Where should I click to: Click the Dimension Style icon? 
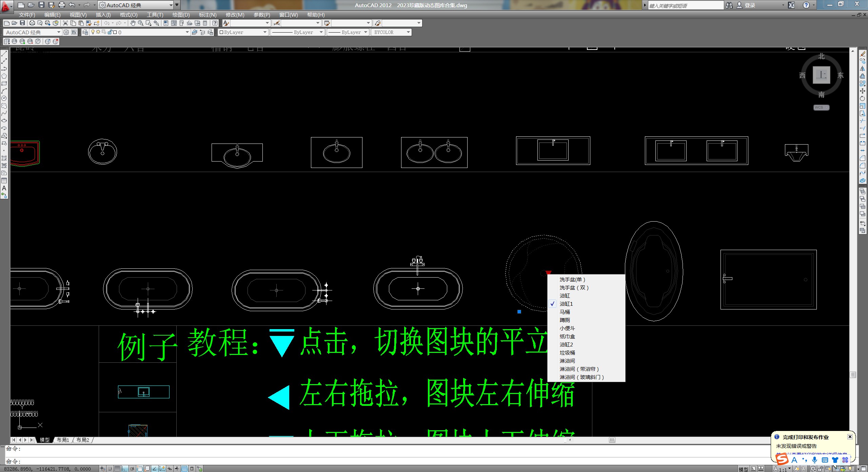click(277, 23)
